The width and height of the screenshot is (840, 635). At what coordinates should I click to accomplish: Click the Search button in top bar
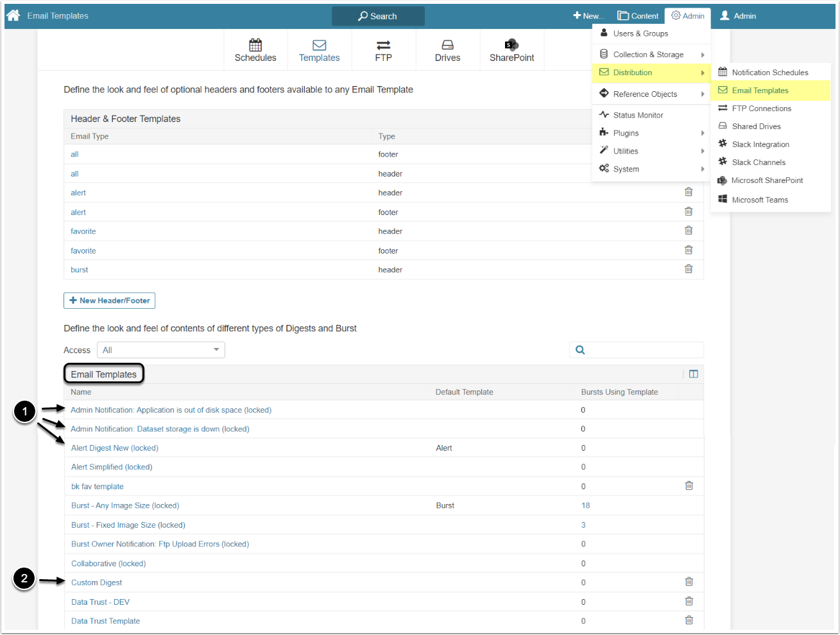[x=378, y=16]
